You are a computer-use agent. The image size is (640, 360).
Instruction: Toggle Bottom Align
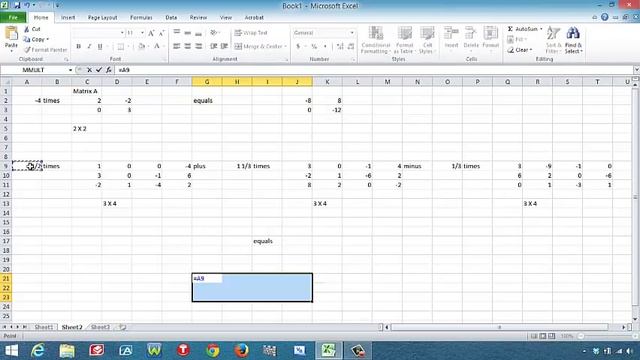[x=199, y=33]
